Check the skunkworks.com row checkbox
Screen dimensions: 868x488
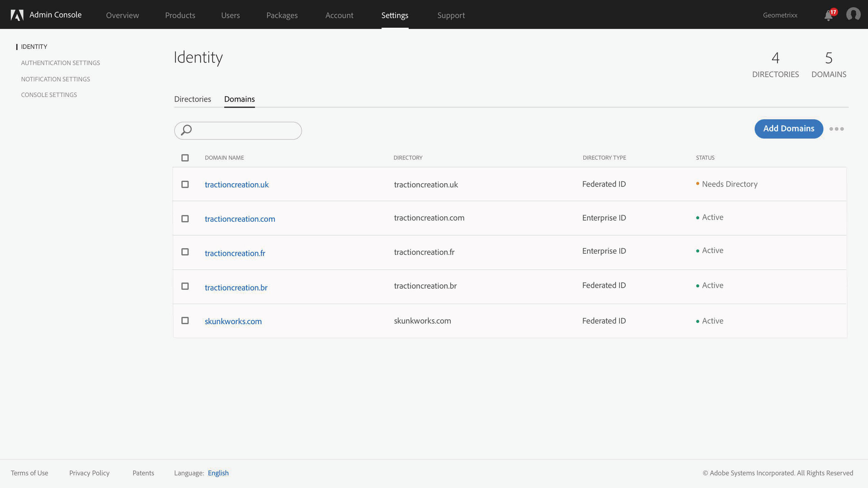tap(185, 320)
